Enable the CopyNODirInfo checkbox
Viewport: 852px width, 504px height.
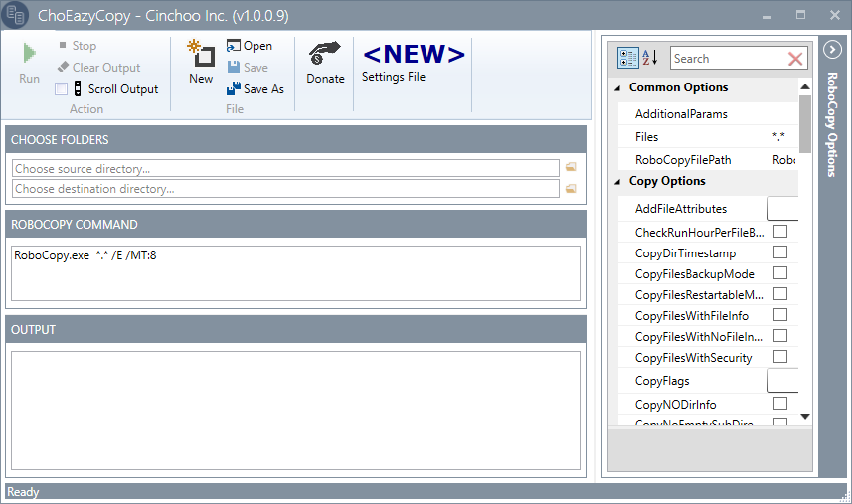780,404
